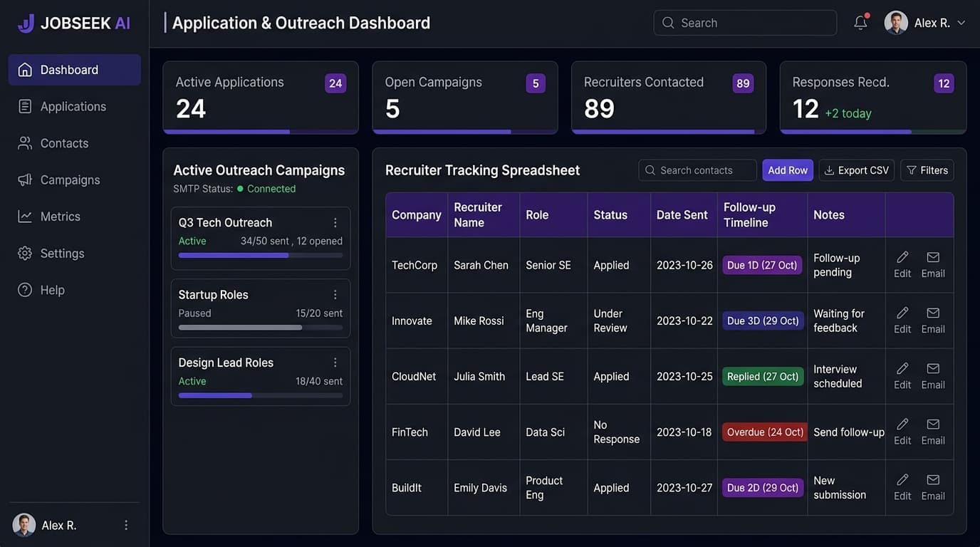
Task: Click the Add Row button
Action: (788, 170)
